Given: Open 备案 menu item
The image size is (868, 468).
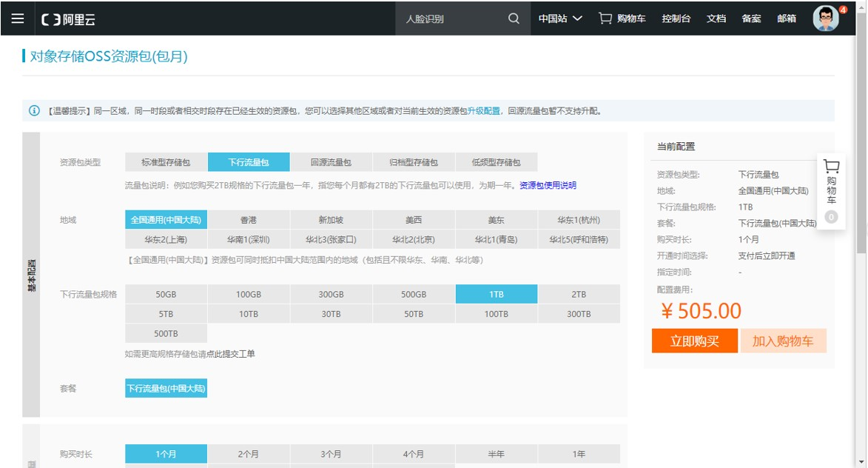Looking at the screenshot, I should point(751,19).
